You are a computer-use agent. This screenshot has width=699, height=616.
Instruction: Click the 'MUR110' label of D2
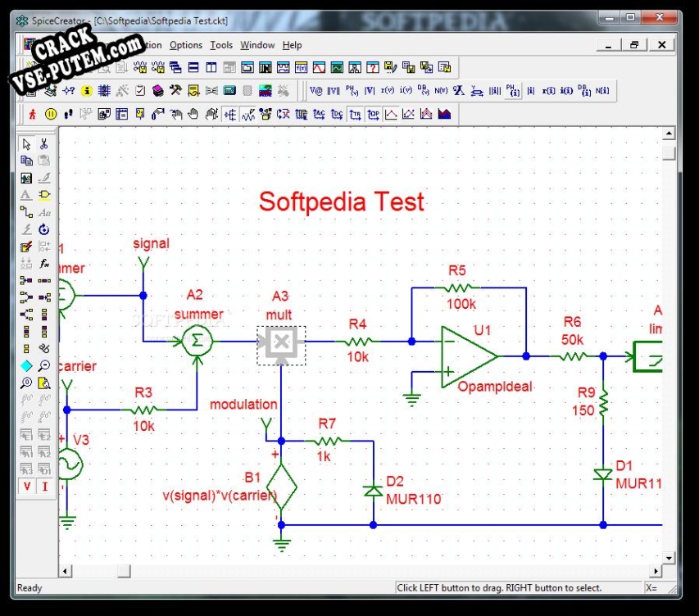(x=414, y=499)
